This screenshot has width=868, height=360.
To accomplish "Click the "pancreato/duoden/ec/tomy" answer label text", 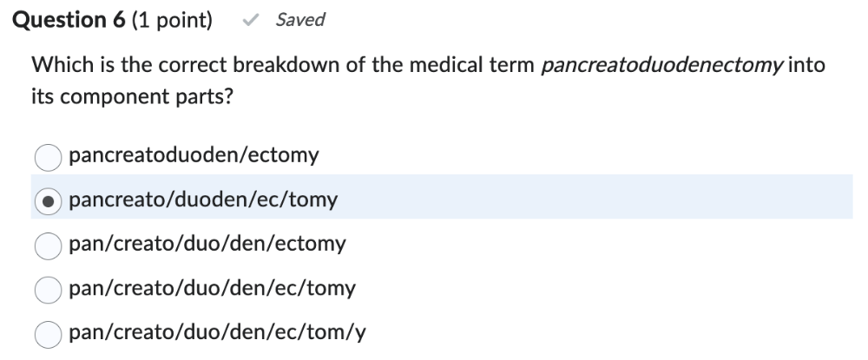I will [202, 200].
